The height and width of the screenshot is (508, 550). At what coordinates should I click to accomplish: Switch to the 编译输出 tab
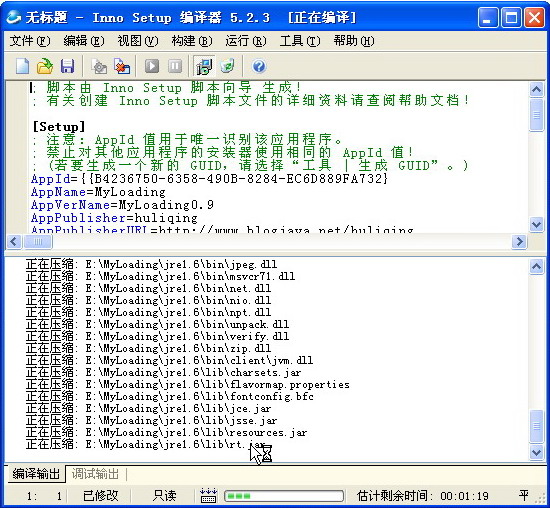36,474
